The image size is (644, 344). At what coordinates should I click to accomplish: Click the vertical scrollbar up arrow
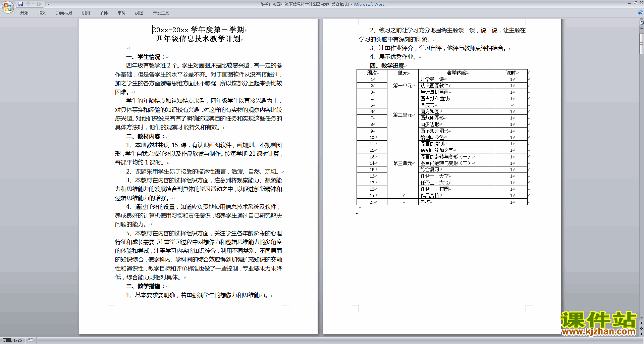(x=642, y=29)
